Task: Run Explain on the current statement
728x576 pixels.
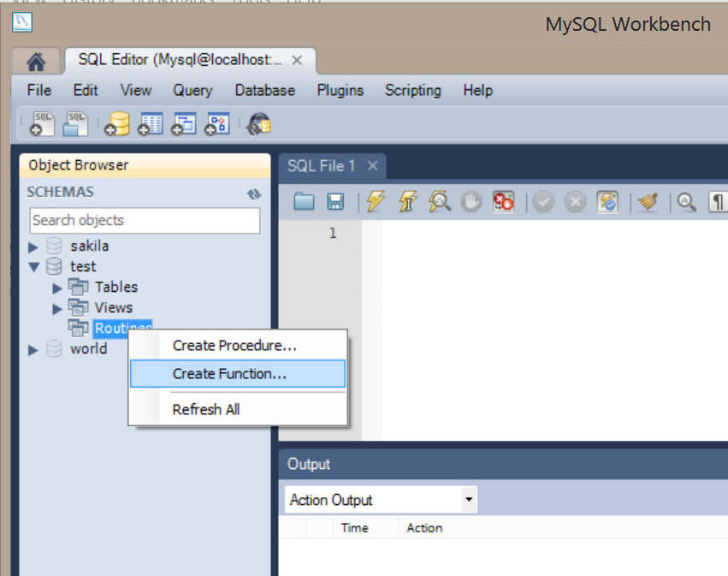Action: [439, 202]
